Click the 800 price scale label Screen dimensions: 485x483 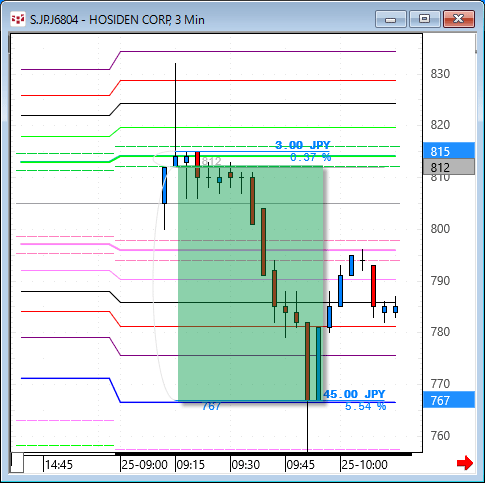pyautogui.click(x=440, y=229)
